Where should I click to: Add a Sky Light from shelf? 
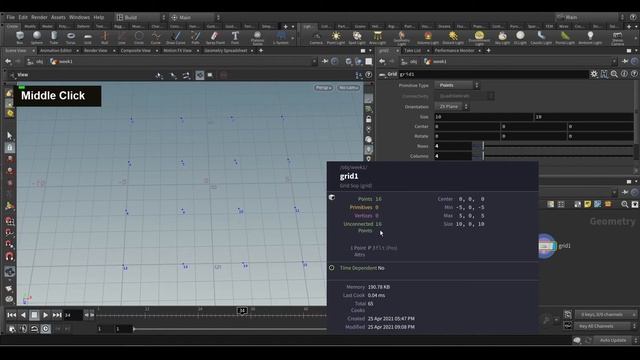tap(502, 38)
